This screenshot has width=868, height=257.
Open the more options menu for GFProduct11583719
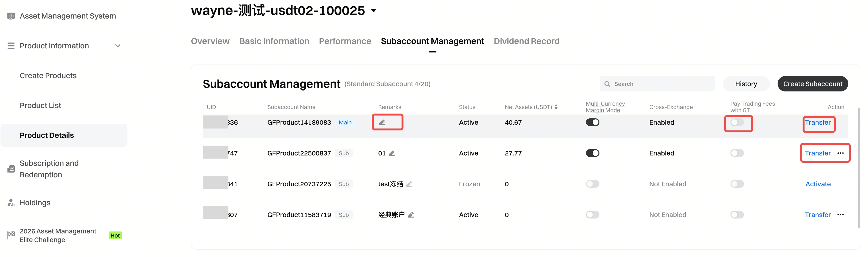(840, 215)
